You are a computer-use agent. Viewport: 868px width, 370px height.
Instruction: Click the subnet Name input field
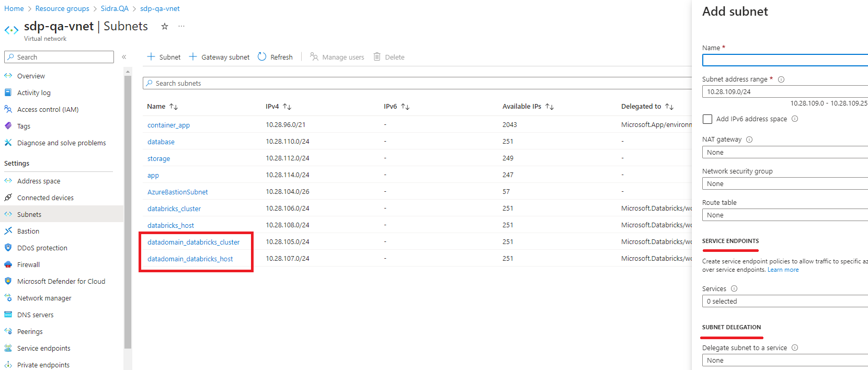(x=784, y=61)
